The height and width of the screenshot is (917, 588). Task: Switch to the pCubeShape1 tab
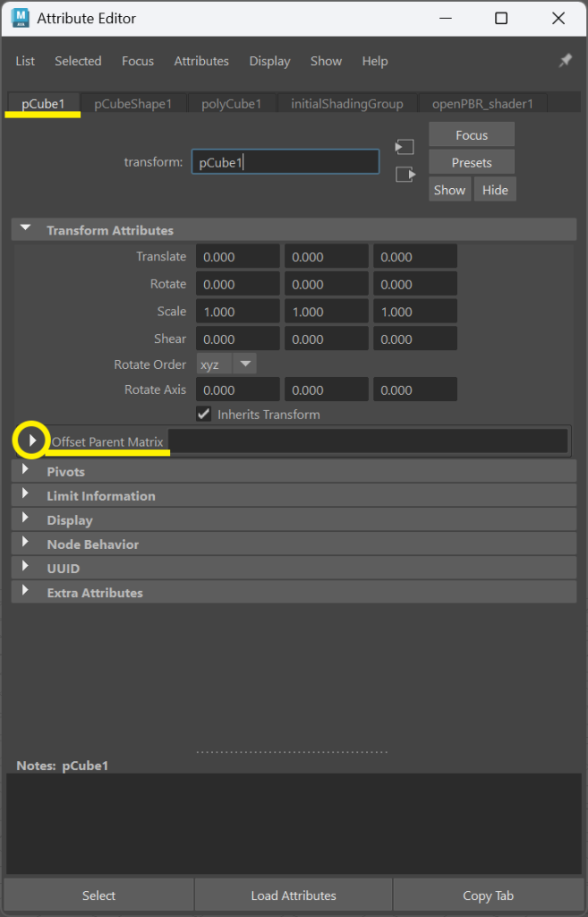[x=133, y=104]
